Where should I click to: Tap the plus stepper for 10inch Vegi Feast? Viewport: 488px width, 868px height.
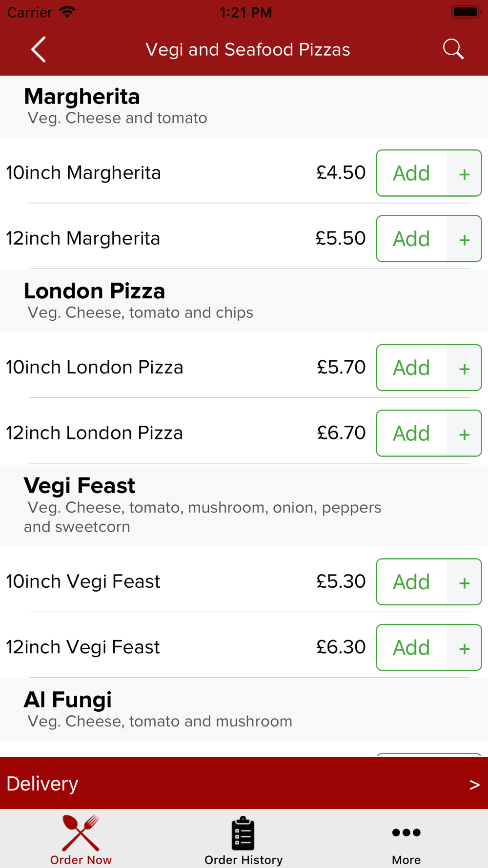click(464, 582)
